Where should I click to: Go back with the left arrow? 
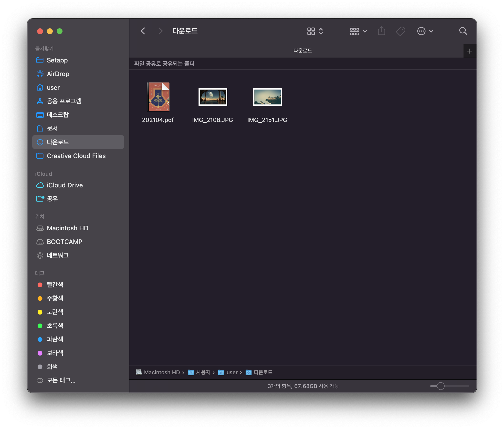pyautogui.click(x=143, y=31)
